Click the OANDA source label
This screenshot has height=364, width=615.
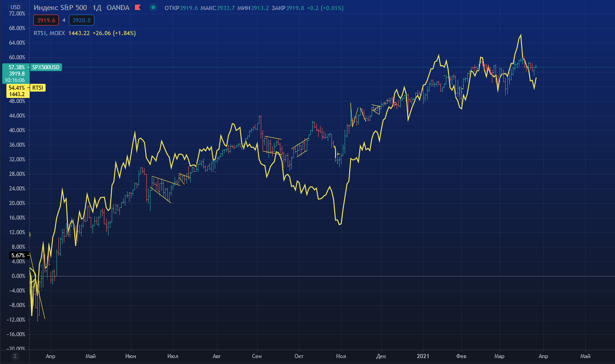tap(118, 8)
